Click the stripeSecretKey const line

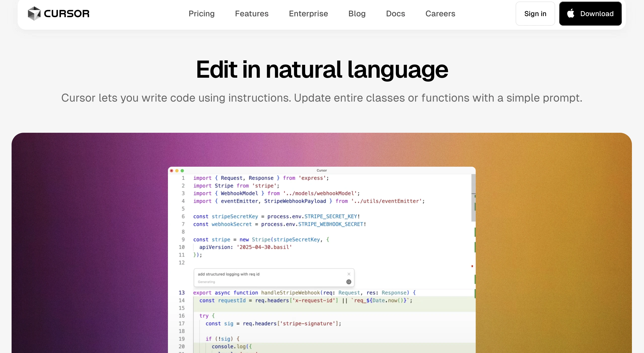pyautogui.click(x=277, y=216)
